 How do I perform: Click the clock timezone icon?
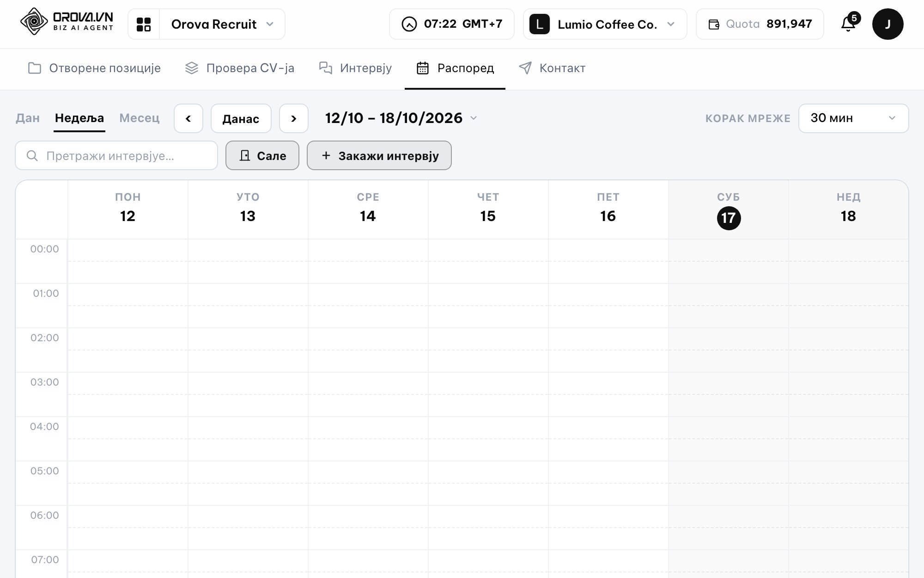click(x=409, y=24)
